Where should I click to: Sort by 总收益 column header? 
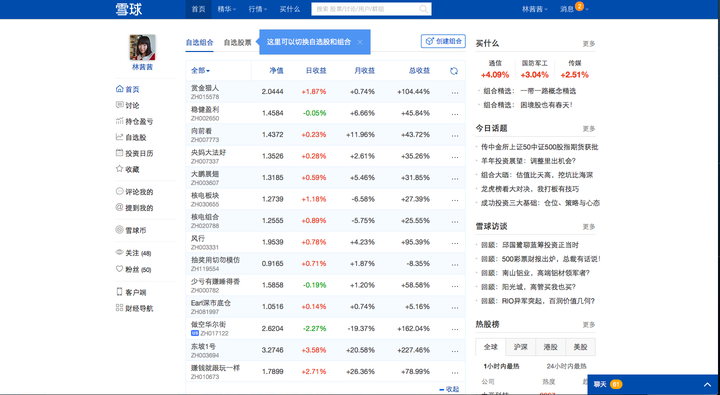tap(419, 71)
